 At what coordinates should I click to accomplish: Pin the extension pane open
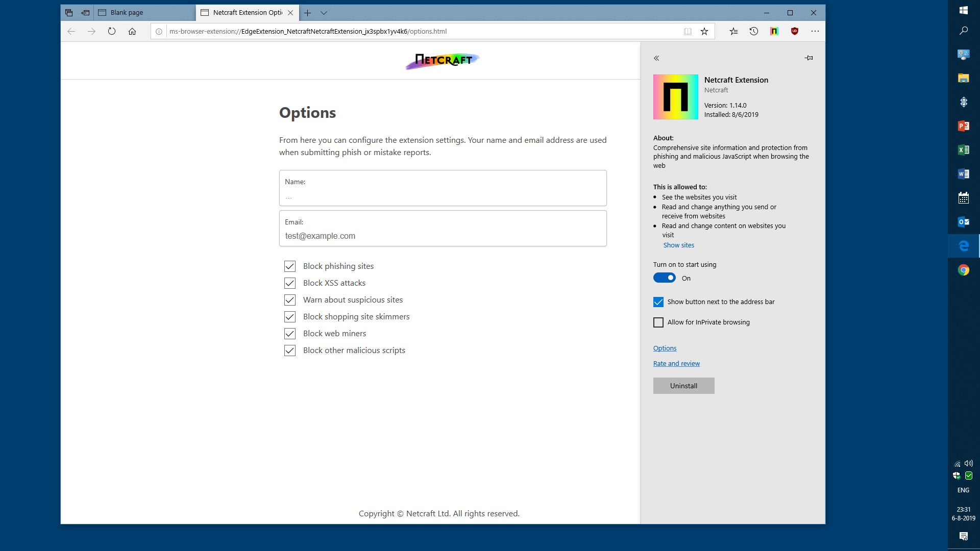click(809, 58)
